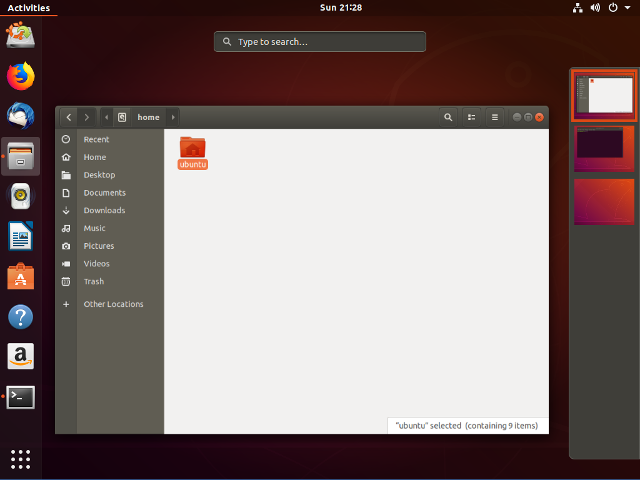Toggle the list/grid view button
The height and width of the screenshot is (480, 640).
coord(471,117)
